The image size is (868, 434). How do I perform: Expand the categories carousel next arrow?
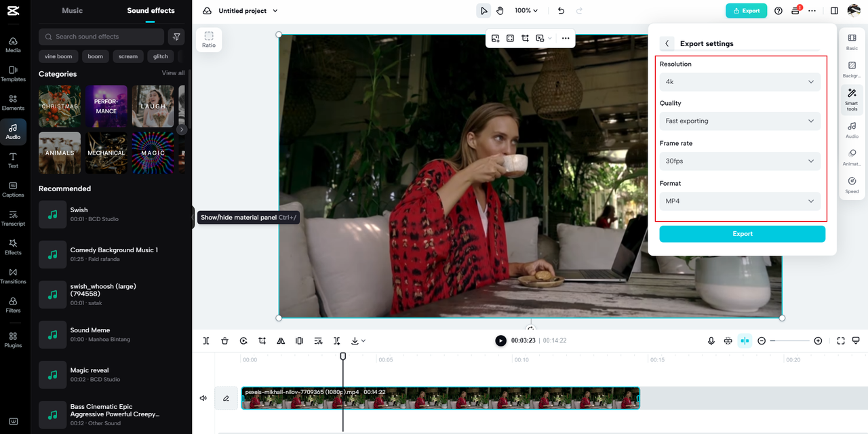[x=182, y=130]
